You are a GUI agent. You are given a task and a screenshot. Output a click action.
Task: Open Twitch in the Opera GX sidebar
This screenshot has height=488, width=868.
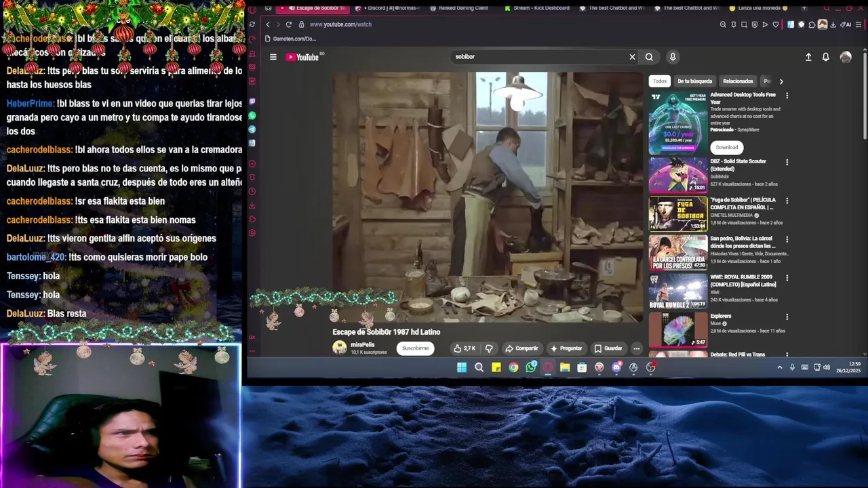252,102
